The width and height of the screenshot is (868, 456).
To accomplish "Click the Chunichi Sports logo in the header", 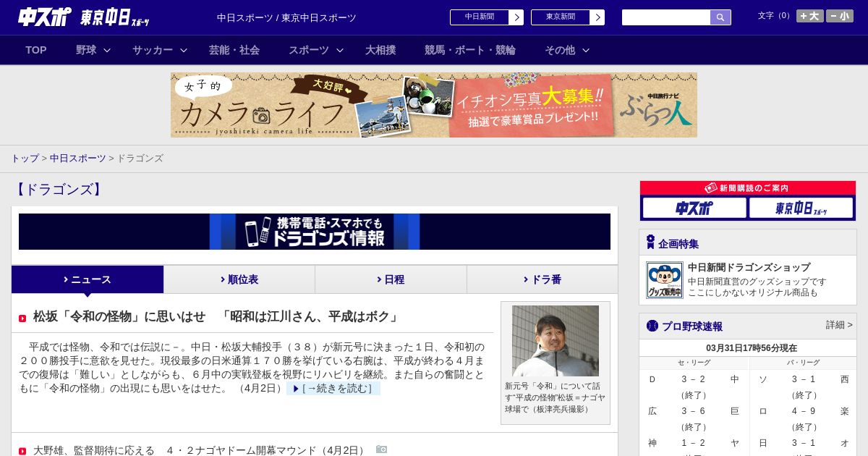I will click(45, 17).
